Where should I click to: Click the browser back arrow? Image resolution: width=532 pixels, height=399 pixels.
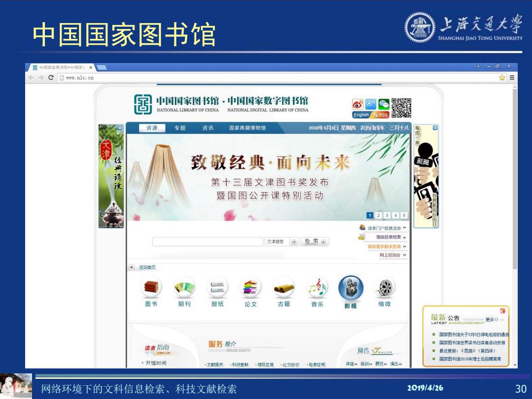(x=31, y=78)
